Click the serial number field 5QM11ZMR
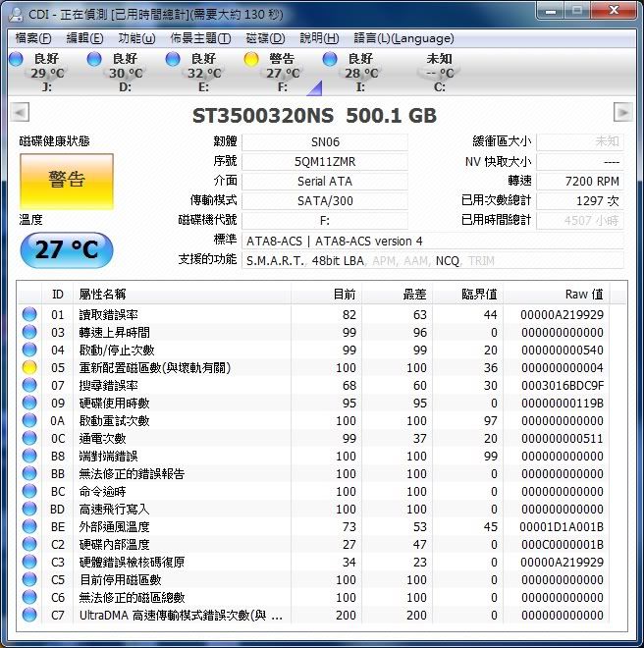 (325, 162)
